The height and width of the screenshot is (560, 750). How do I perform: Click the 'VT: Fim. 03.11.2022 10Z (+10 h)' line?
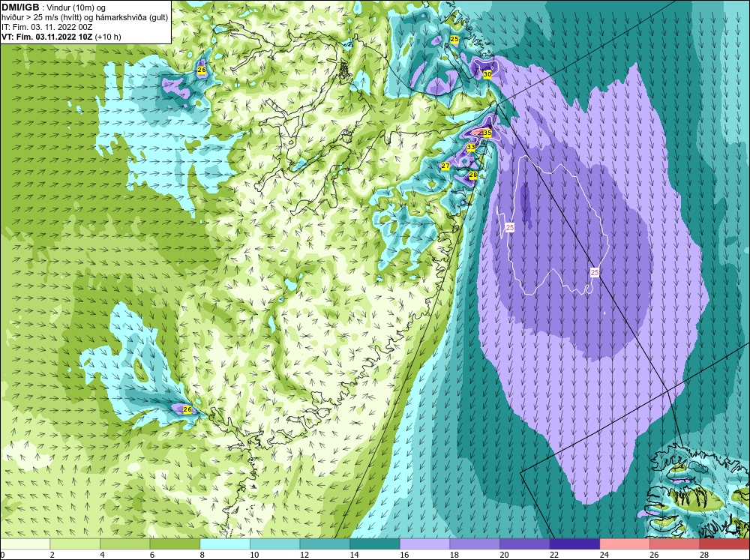pyautogui.click(x=61, y=37)
